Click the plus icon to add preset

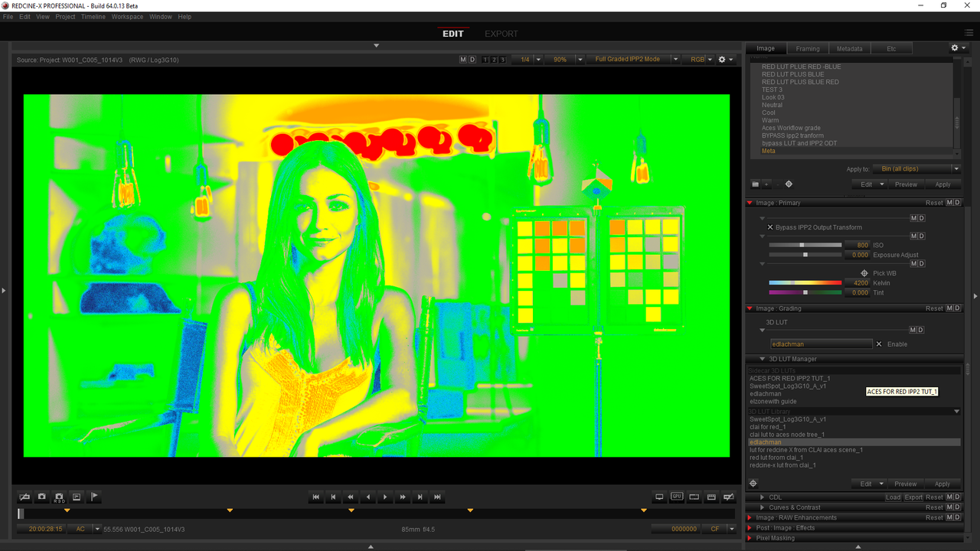pyautogui.click(x=766, y=184)
